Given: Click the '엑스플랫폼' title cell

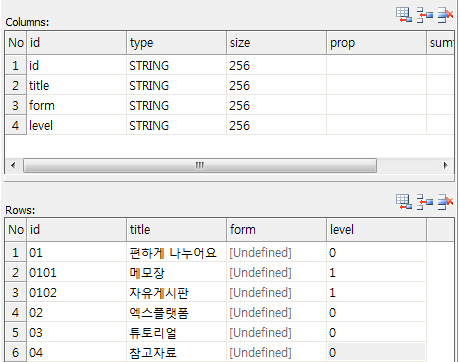Looking at the screenshot, I should (x=176, y=312).
